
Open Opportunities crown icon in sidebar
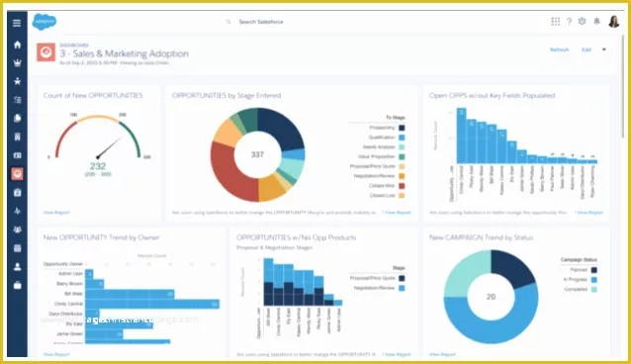pyautogui.click(x=17, y=63)
